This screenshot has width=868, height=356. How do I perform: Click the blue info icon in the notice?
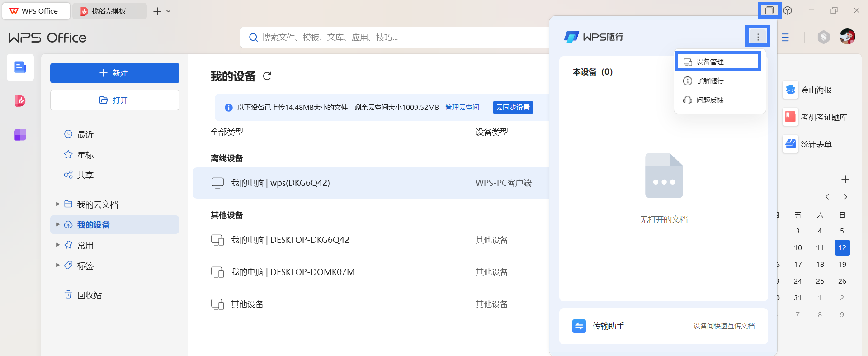point(229,108)
